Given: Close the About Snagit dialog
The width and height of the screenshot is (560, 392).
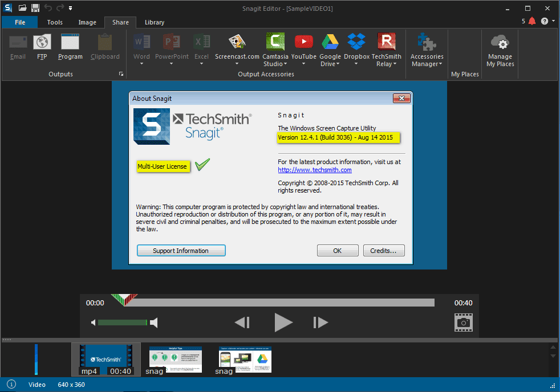Looking at the screenshot, I should 401,98.
